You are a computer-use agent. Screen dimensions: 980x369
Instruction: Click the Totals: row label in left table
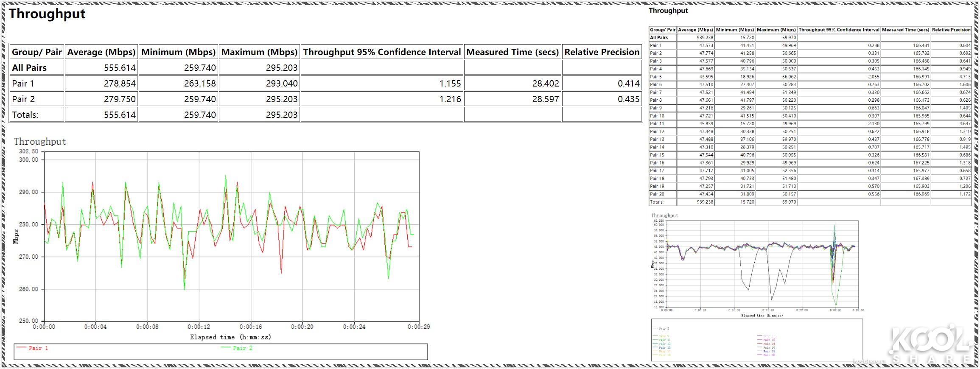click(25, 115)
